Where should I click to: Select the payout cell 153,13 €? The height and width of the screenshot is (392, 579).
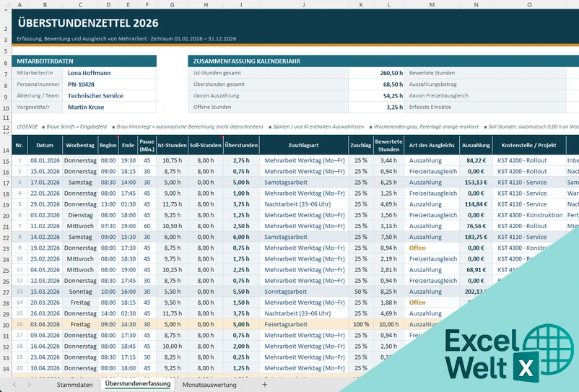coord(476,183)
